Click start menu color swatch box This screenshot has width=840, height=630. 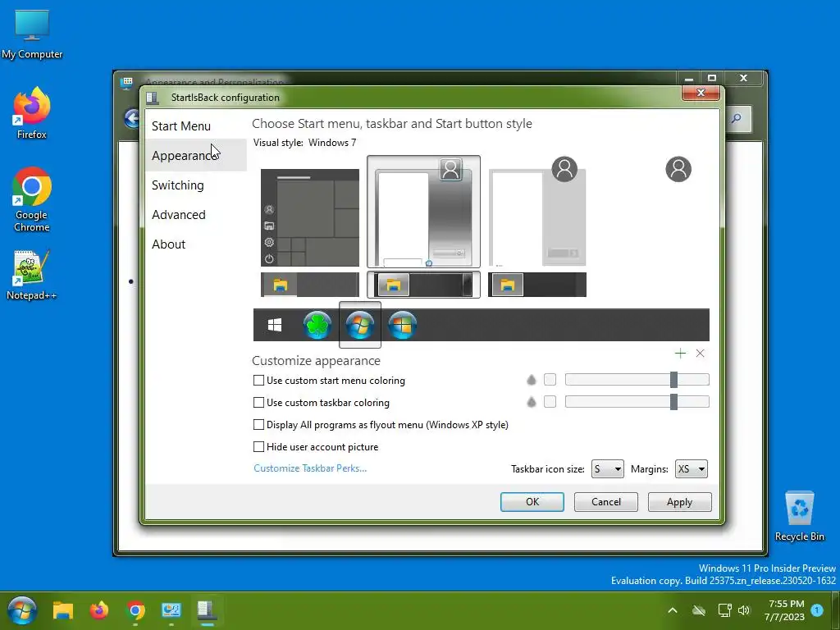(x=550, y=380)
